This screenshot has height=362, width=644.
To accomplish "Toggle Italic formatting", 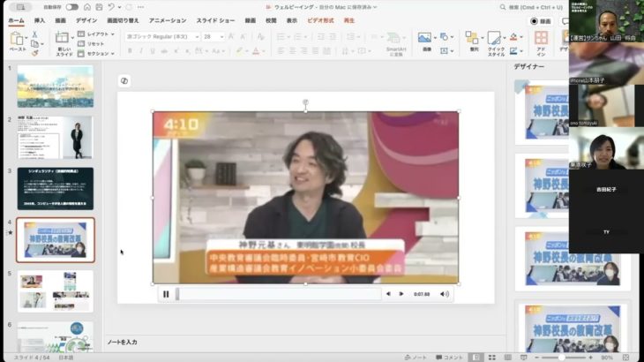I will [x=141, y=51].
